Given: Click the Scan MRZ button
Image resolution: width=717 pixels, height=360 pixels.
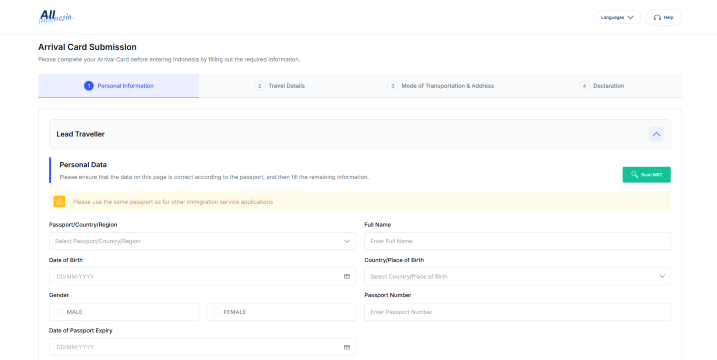Looking at the screenshot, I should coord(647,175).
